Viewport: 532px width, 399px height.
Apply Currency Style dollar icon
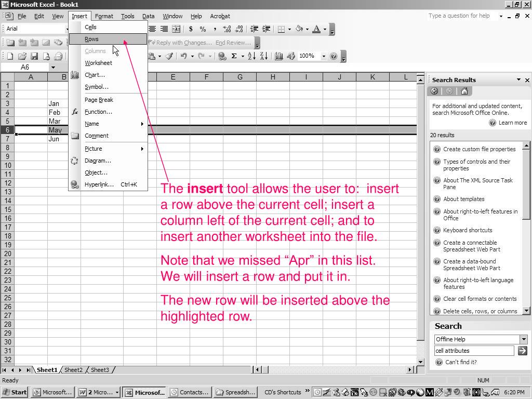(191, 29)
